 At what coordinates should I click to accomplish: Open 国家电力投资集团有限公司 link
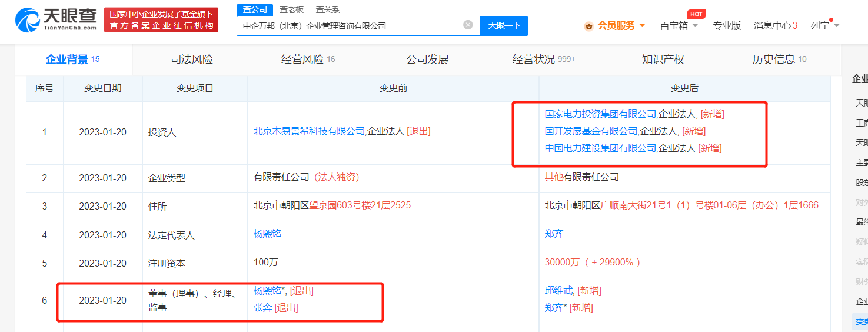[600, 114]
